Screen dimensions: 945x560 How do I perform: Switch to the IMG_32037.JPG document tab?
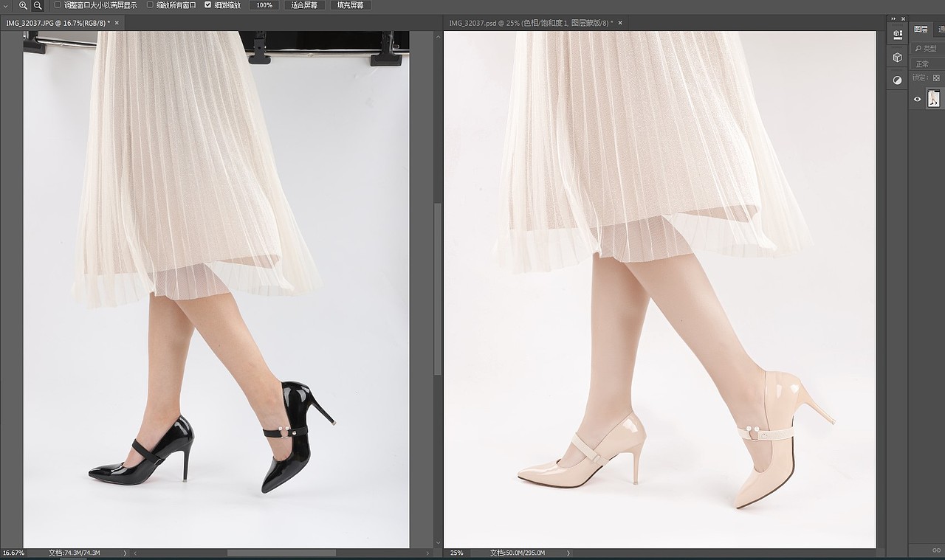(58, 23)
